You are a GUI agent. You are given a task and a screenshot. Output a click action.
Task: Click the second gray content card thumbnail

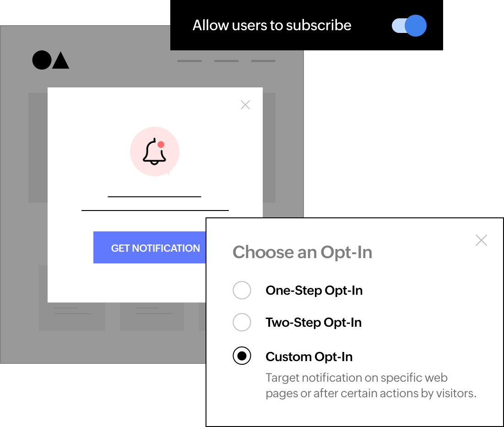pos(152,317)
